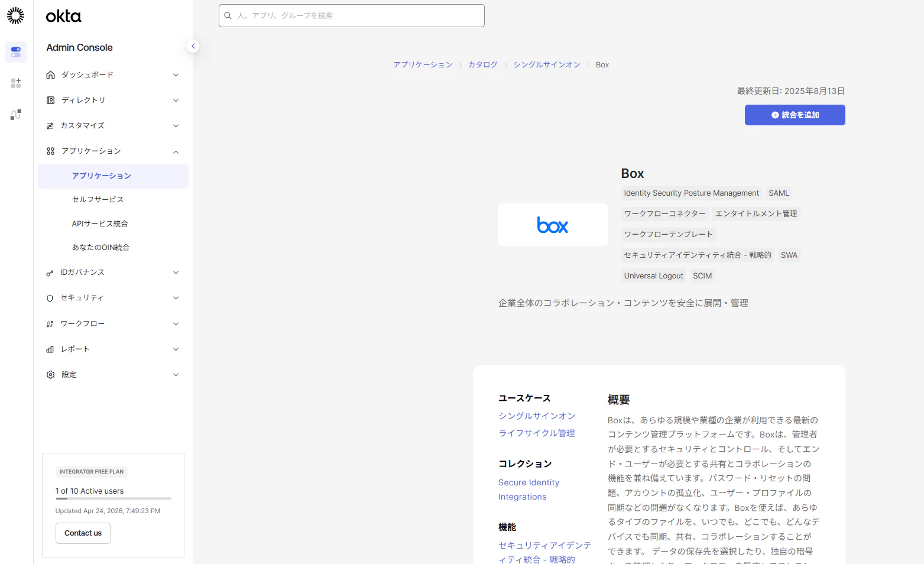Click the Okta sunburst logo icon

16,15
